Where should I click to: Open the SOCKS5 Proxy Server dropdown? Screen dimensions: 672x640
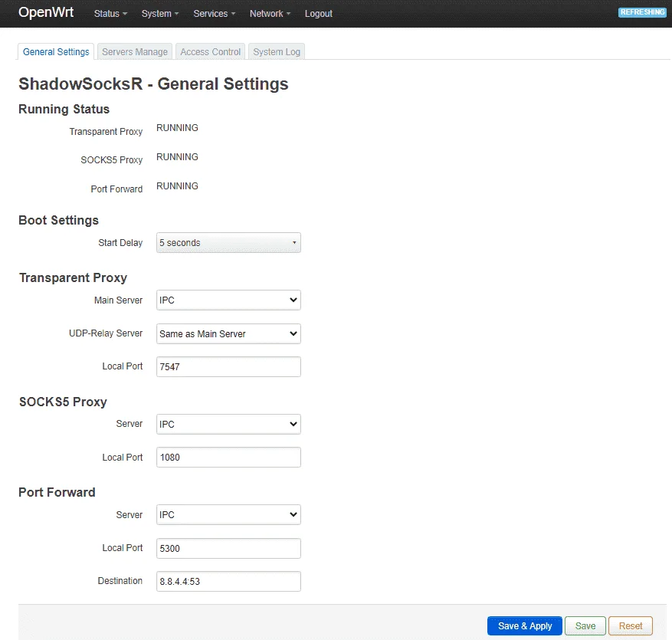point(228,424)
